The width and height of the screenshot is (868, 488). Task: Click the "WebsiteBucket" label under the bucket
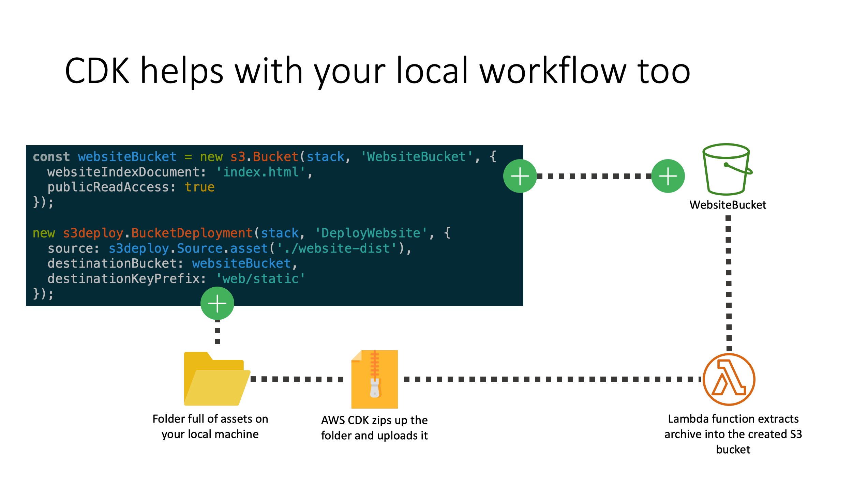pyautogui.click(x=728, y=205)
